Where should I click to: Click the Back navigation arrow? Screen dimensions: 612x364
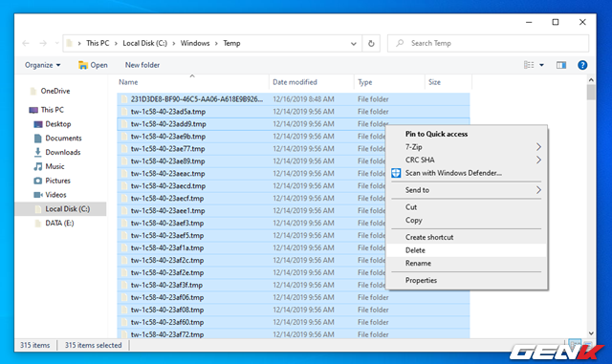(26, 43)
